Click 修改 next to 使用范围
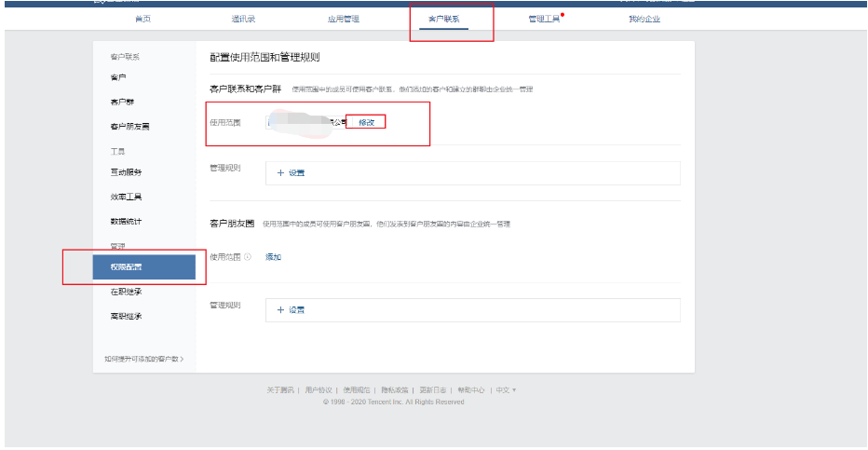Viewport: 868px width, 450px height. (366, 122)
